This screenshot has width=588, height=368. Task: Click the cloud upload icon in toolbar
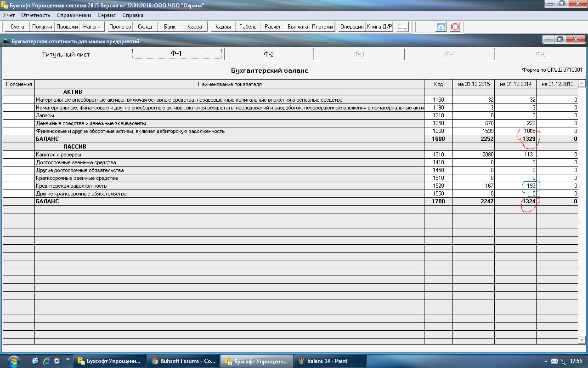441,27
